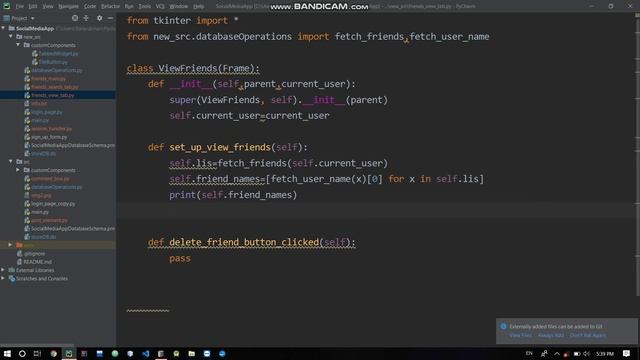Select databaseOperations.py under new_src
640x360 pixels.
click(x=56, y=70)
